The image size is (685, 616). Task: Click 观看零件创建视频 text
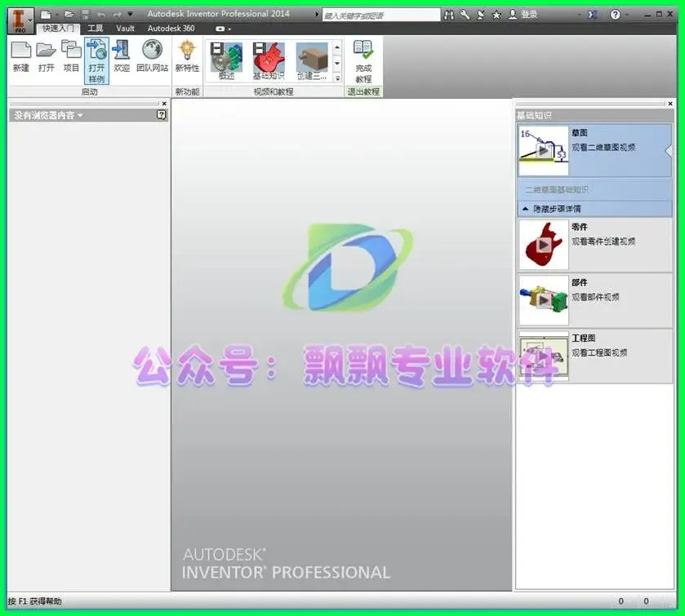(603, 242)
